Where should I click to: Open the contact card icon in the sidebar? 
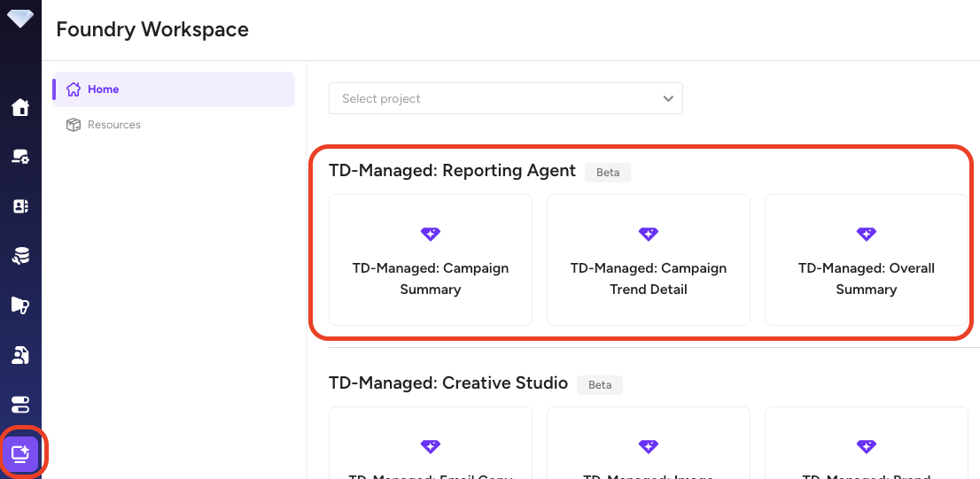(20, 206)
